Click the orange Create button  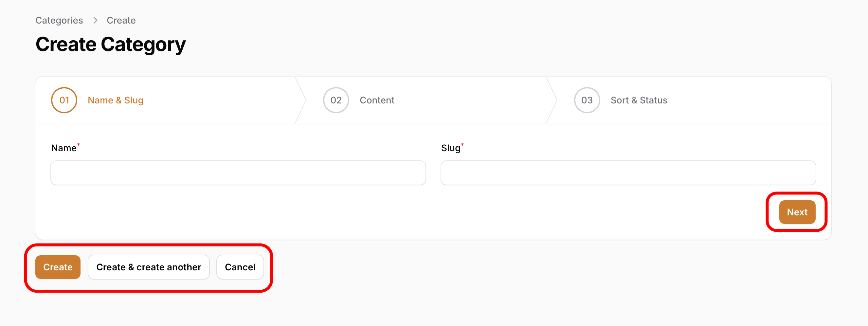coord(58,267)
